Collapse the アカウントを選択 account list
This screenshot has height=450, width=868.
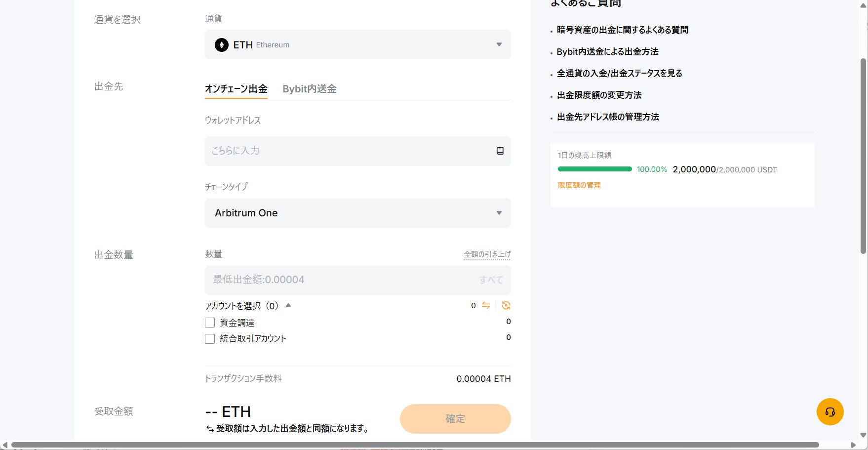(288, 306)
